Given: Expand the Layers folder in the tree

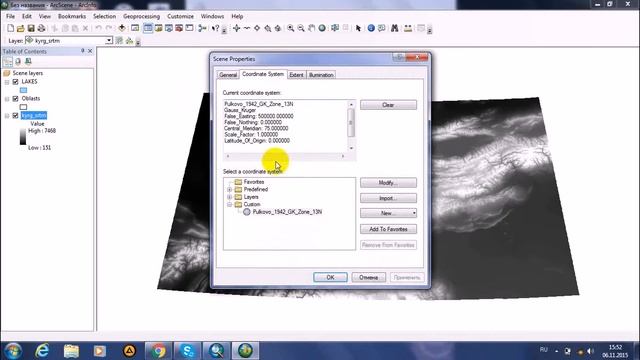Looking at the screenshot, I should (229, 197).
